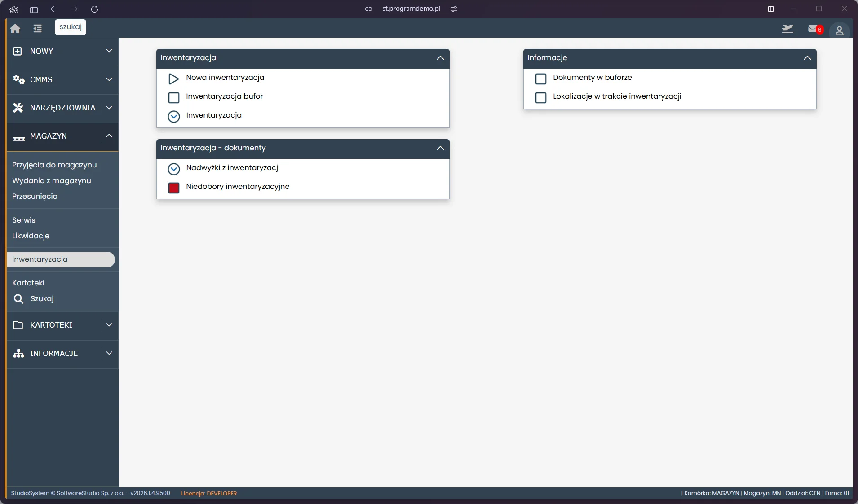Click square icon of Inwentaryzacja bufor
The width and height of the screenshot is (858, 504).
tap(174, 98)
